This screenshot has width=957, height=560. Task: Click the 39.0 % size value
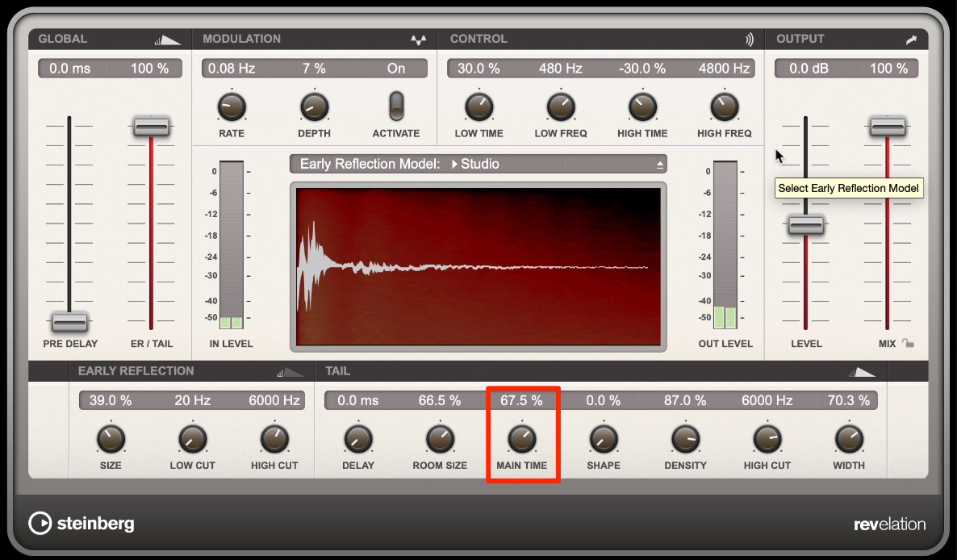(111, 400)
